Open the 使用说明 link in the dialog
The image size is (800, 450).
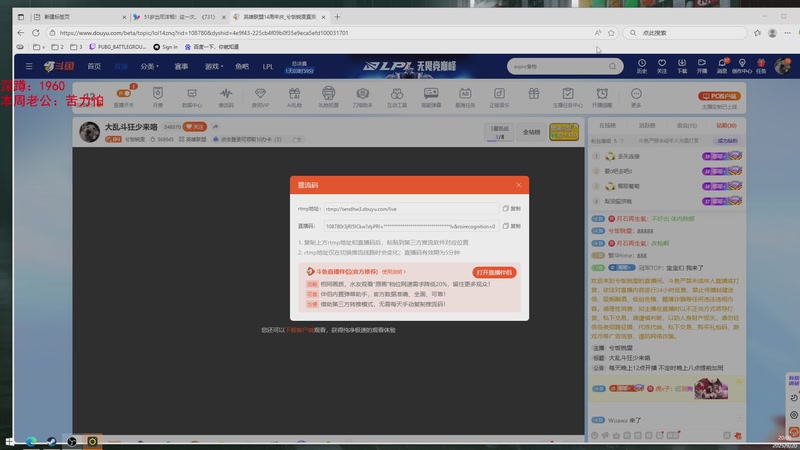[x=393, y=272]
